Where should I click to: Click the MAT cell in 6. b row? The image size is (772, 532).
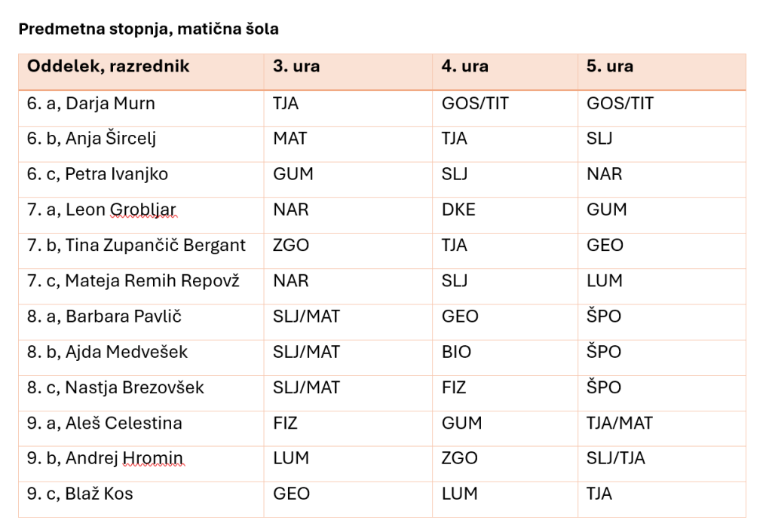(x=348, y=144)
